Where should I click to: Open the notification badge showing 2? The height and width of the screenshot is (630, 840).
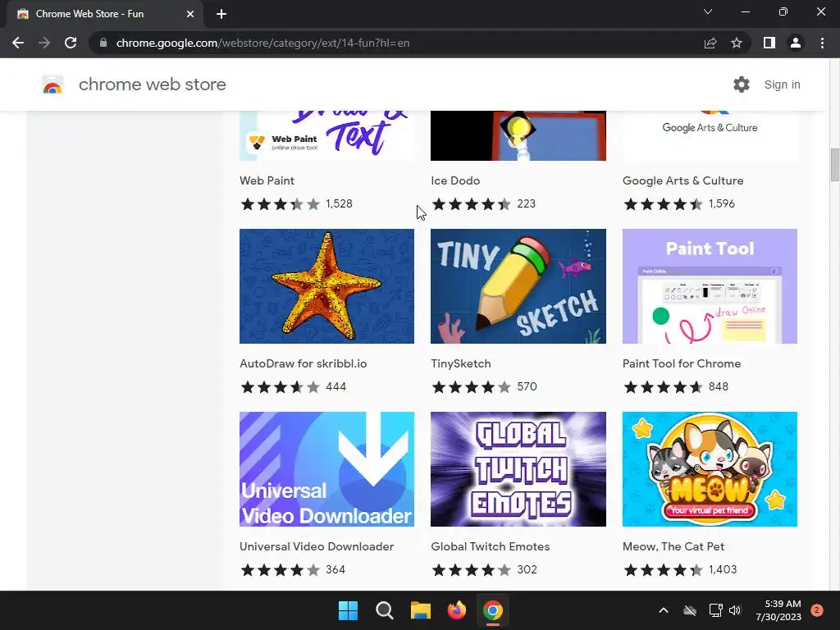(x=817, y=610)
